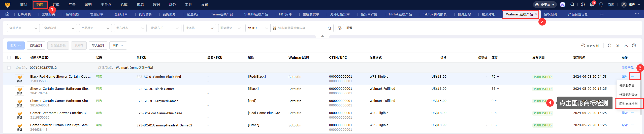Click the export download icon above table
This screenshot has width=644, height=134.
(626, 46)
